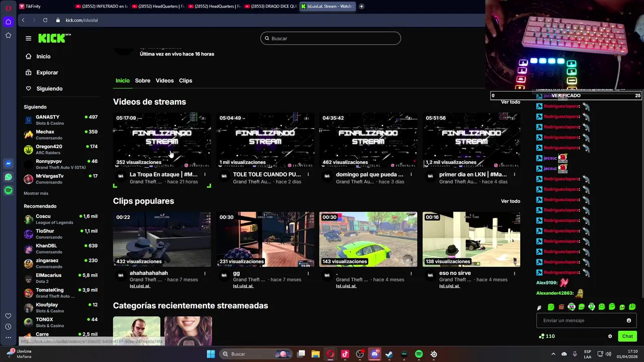Click the Opera logo menu
The height and width of the screenshot is (362, 644).
click(x=8, y=8)
